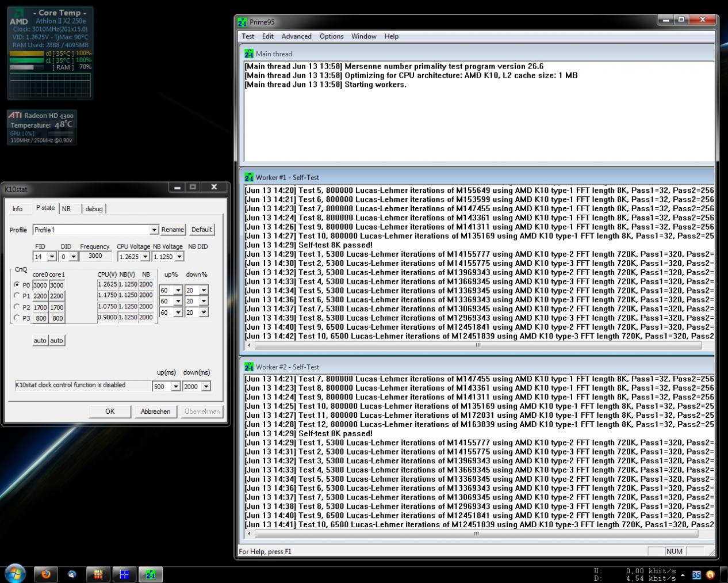The image size is (728, 583).
Task: Open the Test menu in Prime95
Action: [x=248, y=36]
